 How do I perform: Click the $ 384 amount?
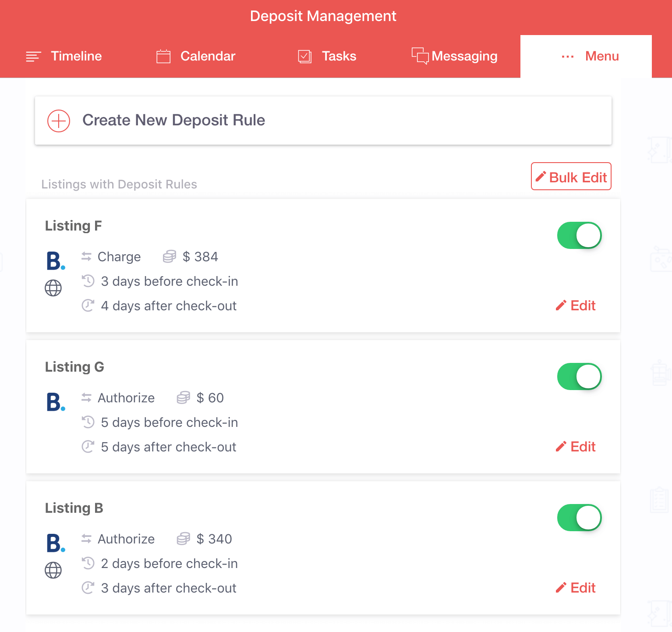click(200, 257)
